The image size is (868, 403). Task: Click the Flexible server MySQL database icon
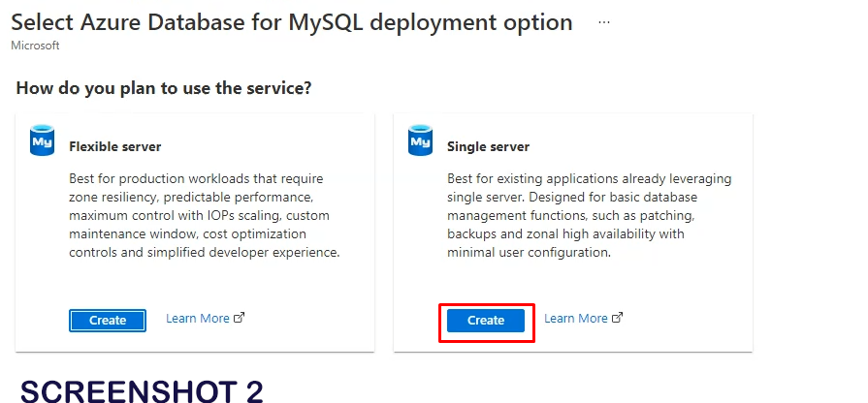coord(42,140)
